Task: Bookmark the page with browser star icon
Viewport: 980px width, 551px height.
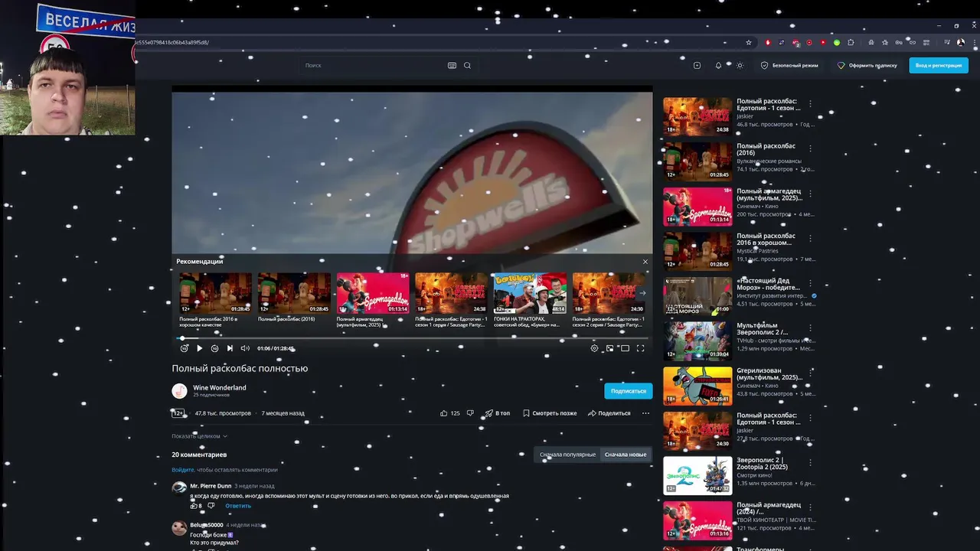Action: (749, 42)
